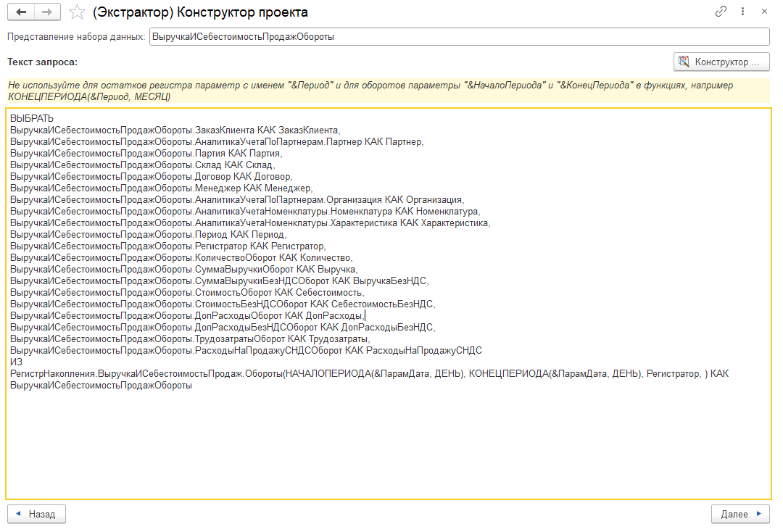The width and height of the screenshot is (783, 532).
Task: Click the line ending КАК Партнер
Action: tap(217, 142)
